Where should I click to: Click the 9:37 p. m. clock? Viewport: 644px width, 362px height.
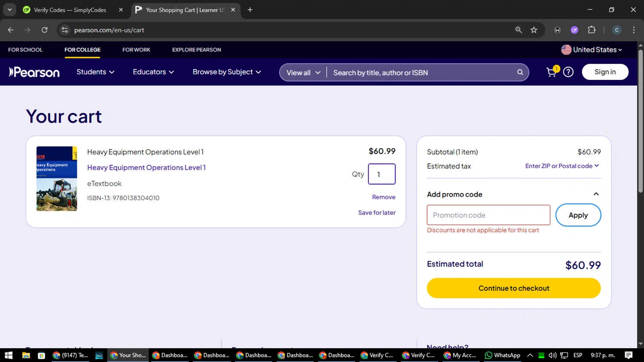(x=603, y=355)
